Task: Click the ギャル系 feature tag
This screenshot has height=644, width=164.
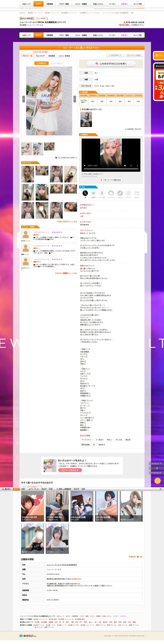Action: point(119,440)
